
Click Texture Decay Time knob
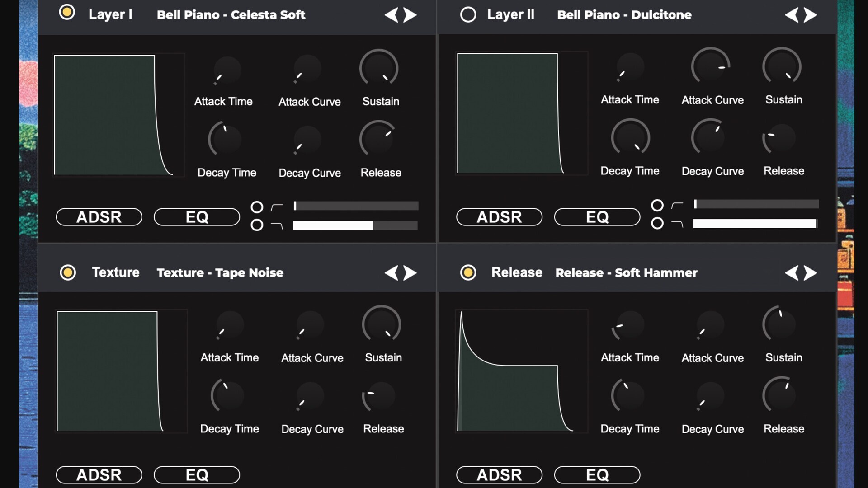[x=227, y=396]
